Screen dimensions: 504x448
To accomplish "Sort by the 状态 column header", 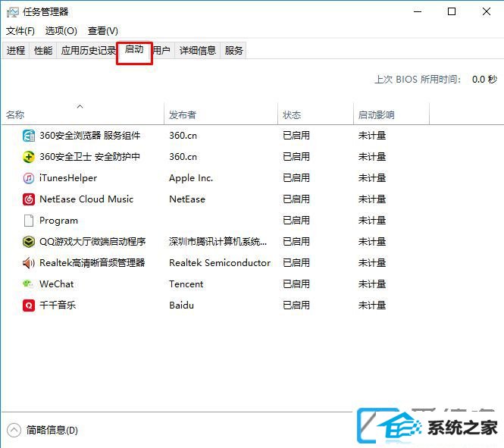I will click(x=315, y=114).
